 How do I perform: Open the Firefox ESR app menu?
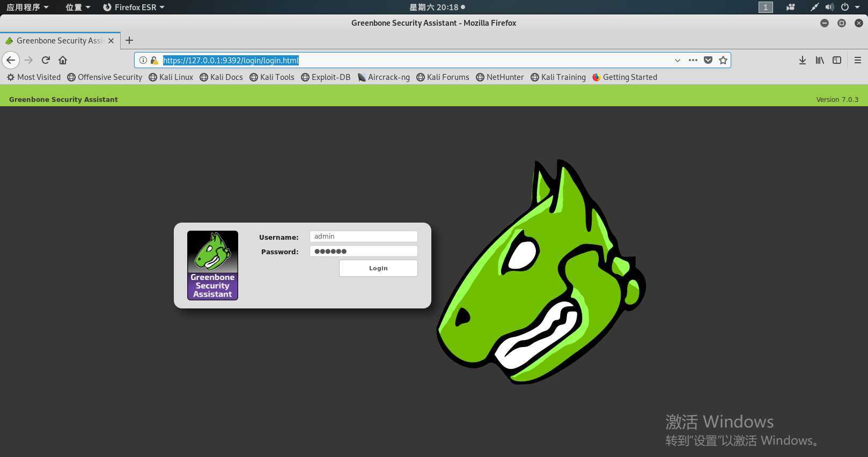click(134, 7)
